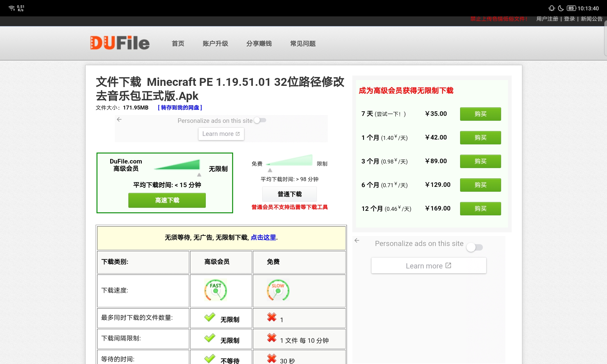
Task: Click external link icon on top Learn more
Action: pos(238,134)
